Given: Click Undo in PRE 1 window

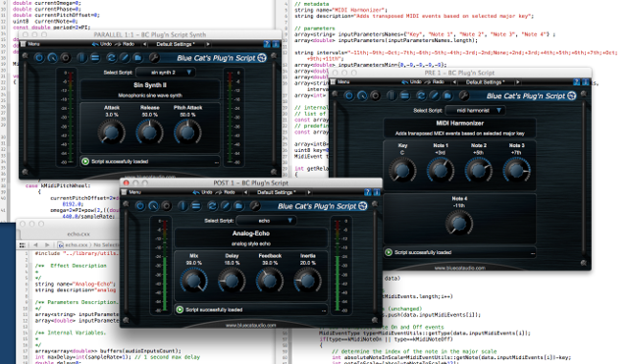Looking at the screenshot, I should click(412, 81).
